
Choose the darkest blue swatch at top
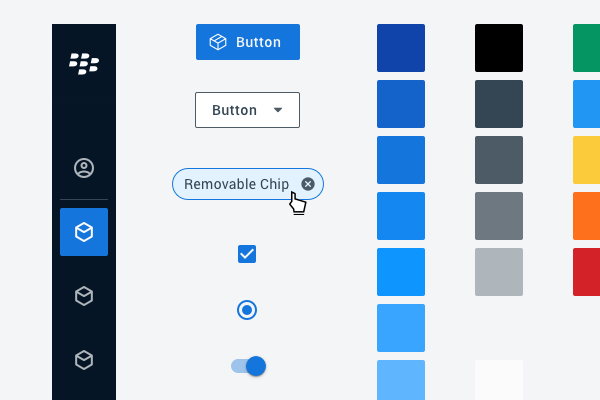[x=401, y=48]
